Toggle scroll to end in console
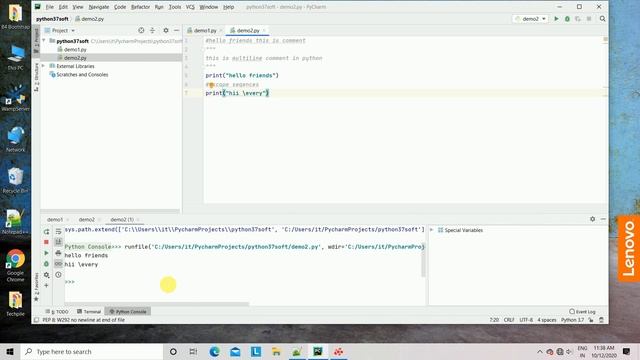 click(58, 242)
